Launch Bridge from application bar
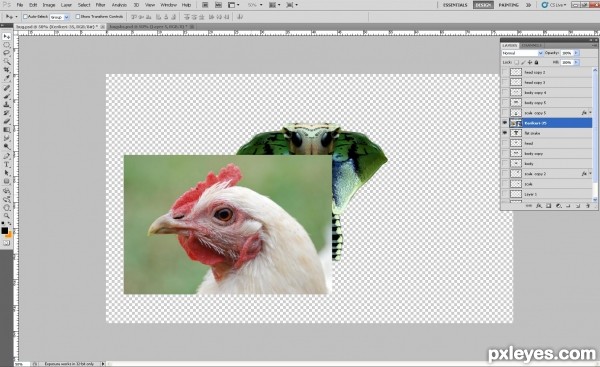 click(205, 5)
